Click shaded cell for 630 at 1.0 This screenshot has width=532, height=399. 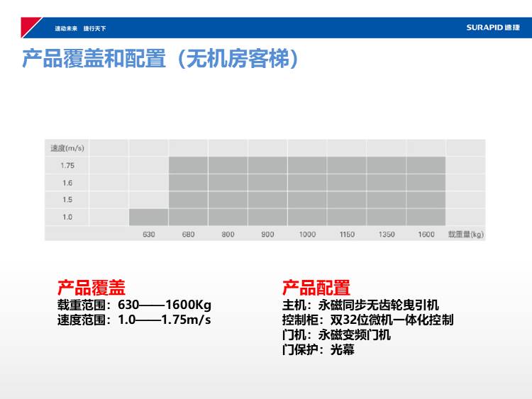coord(149,217)
